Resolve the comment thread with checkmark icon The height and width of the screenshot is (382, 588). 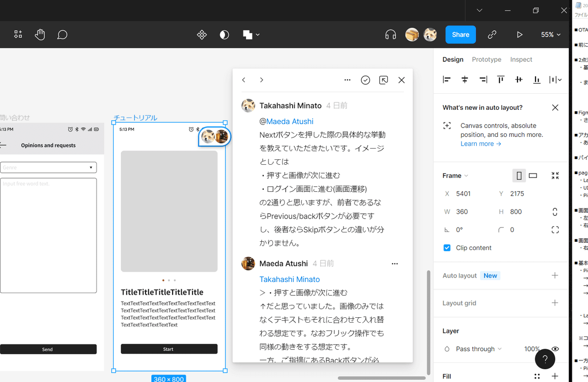365,79
